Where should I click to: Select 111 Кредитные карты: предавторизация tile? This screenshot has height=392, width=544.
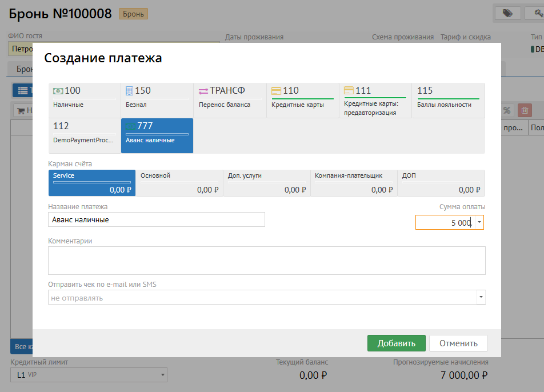(x=375, y=100)
